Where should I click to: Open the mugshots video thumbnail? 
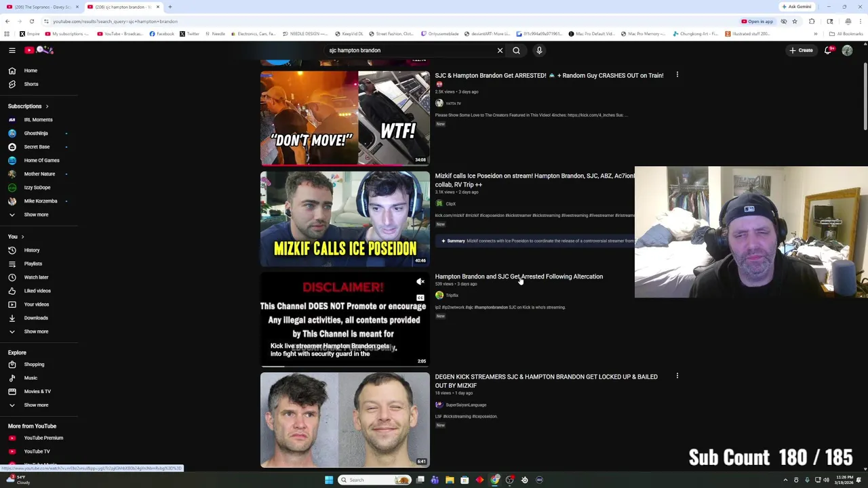(x=344, y=420)
